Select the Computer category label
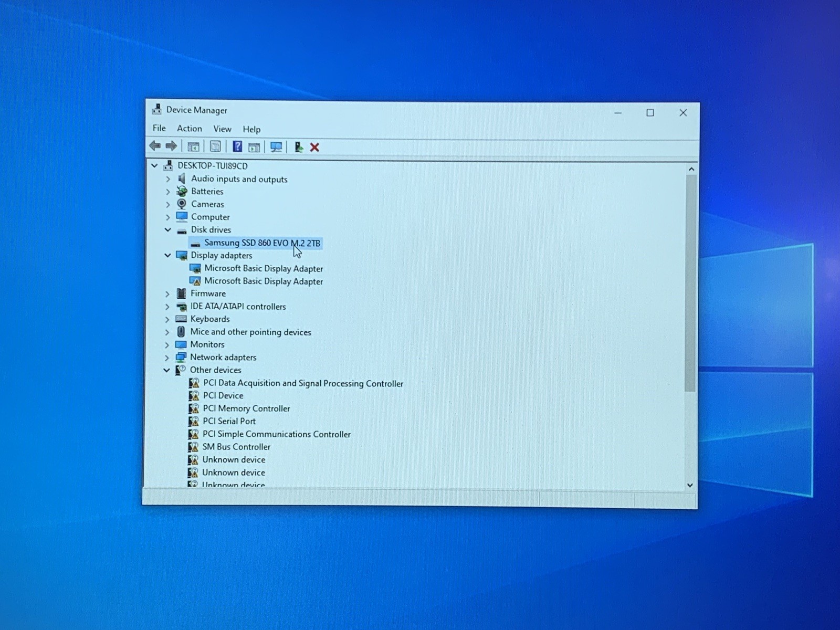This screenshot has width=840, height=630. (x=211, y=217)
